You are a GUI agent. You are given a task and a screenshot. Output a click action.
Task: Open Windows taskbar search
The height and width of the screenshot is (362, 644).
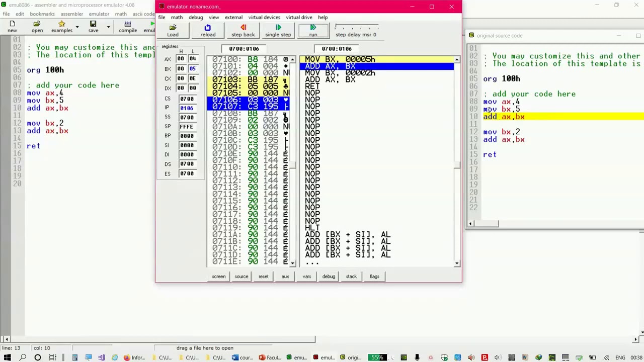click(x=23, y=357)
